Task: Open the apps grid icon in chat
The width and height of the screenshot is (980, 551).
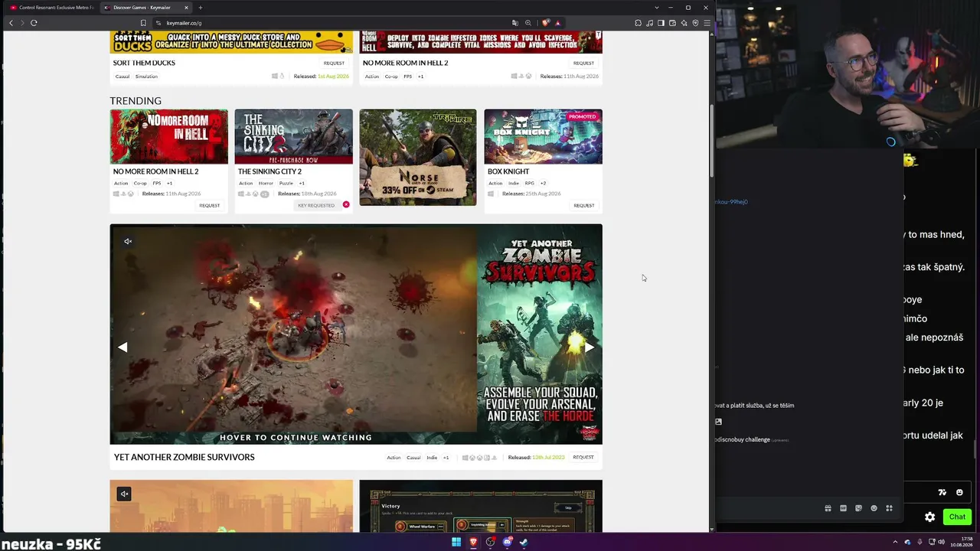Action: click(x=889, y=508)
